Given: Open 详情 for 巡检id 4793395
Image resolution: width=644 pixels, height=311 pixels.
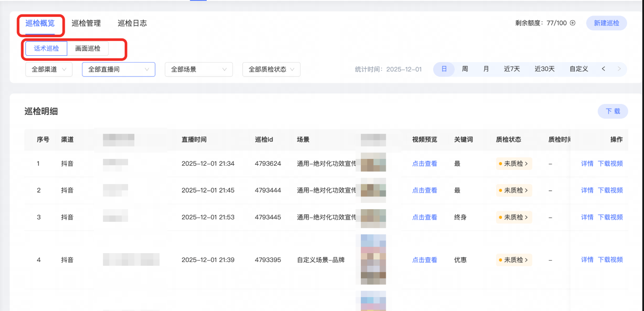Looking at the screenshot, I should [x=587, y=260].
